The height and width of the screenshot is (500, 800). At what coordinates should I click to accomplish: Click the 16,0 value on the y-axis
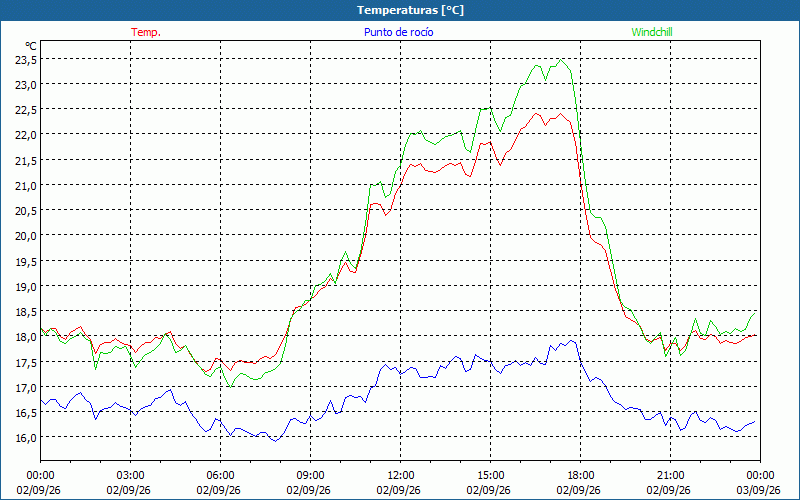point(27,438)
